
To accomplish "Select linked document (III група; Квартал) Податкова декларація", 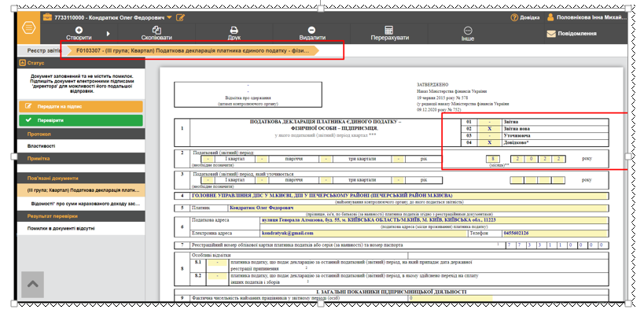I will coord(81,190).
